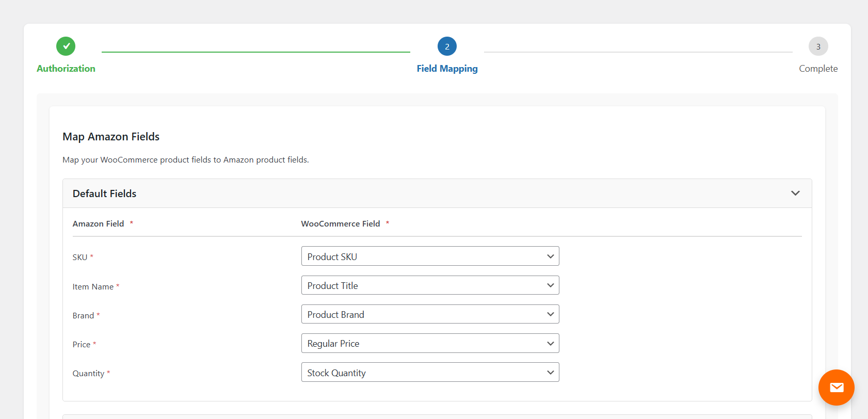The width and height of the screenshot is (868, 419).
Task: Collapse the Default Fields section chevron
Action: click(795, 194)
